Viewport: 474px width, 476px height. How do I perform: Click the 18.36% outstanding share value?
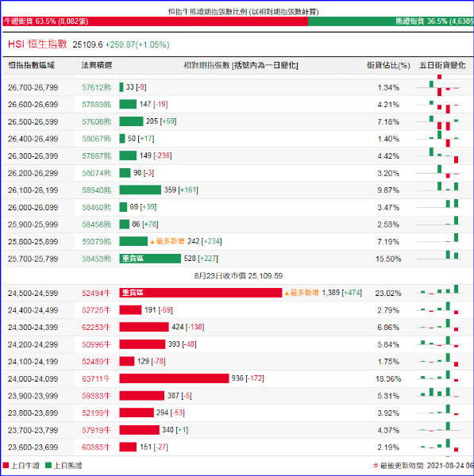pos(388,379)
